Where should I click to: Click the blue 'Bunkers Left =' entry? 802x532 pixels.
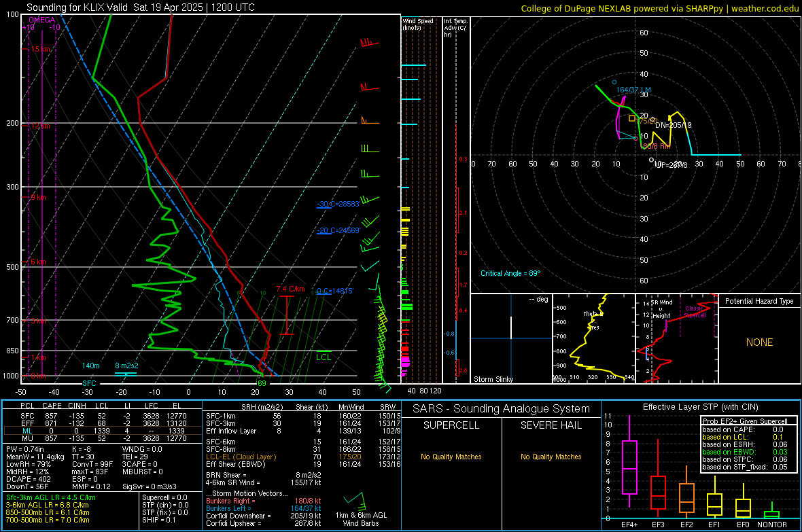(264, 508)
